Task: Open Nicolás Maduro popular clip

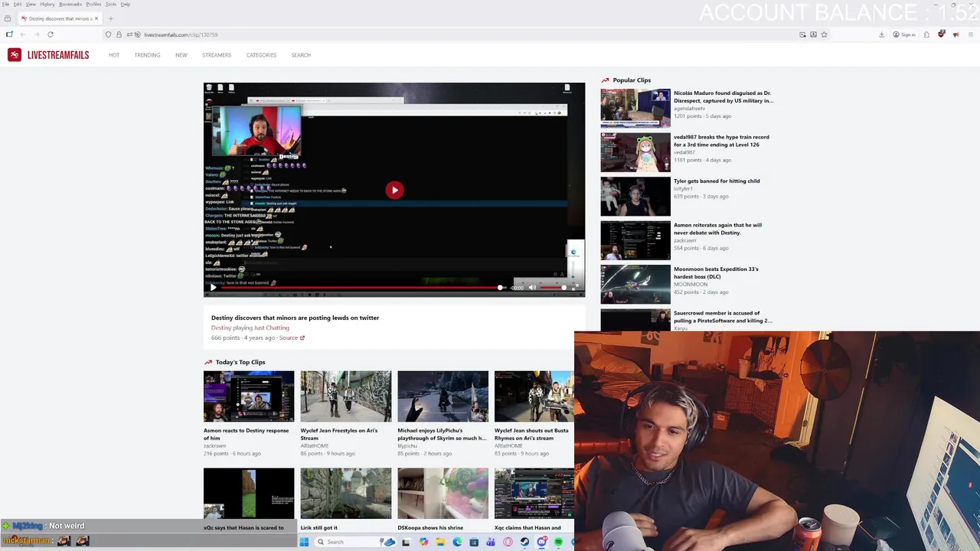Action: pyautogui.click(x=724, y=96)
